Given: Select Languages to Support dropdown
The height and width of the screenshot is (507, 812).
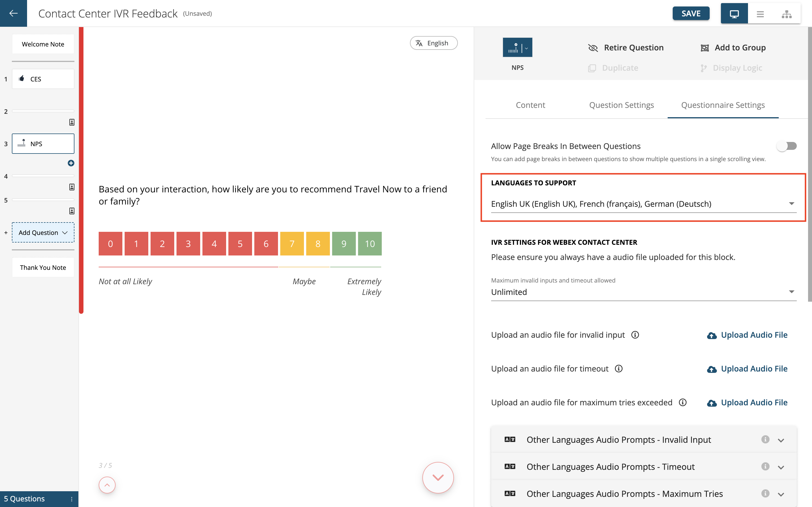Looking at the screenshot, I should click(x=643, y=203).
